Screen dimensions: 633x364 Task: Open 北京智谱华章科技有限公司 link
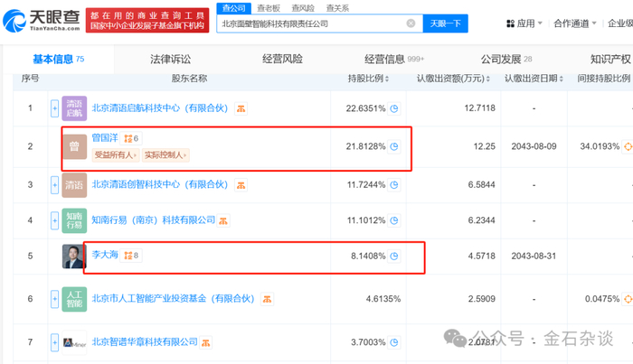click(x=145, y=341)
